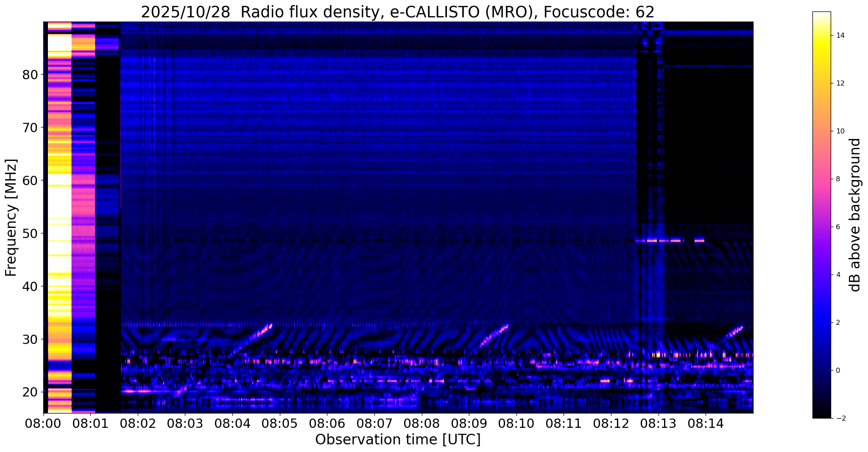
Task: Select the "dB above background" colorbar label
Action: tap(855, 215)
